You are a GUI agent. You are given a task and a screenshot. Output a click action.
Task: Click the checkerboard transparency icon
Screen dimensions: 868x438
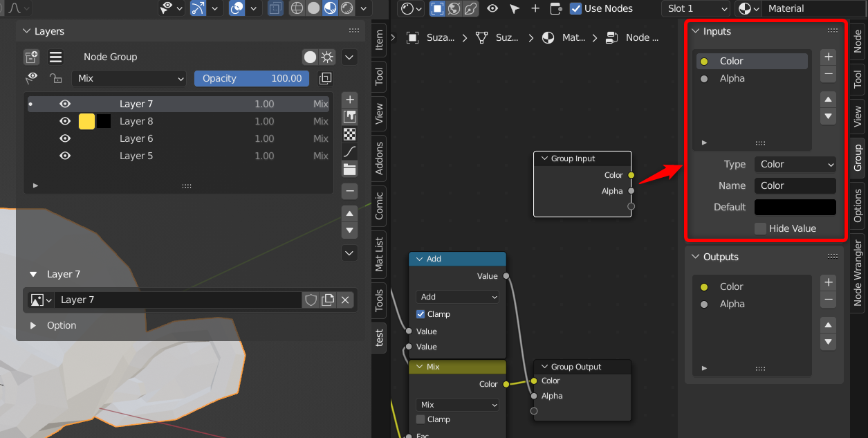point(350,134)
